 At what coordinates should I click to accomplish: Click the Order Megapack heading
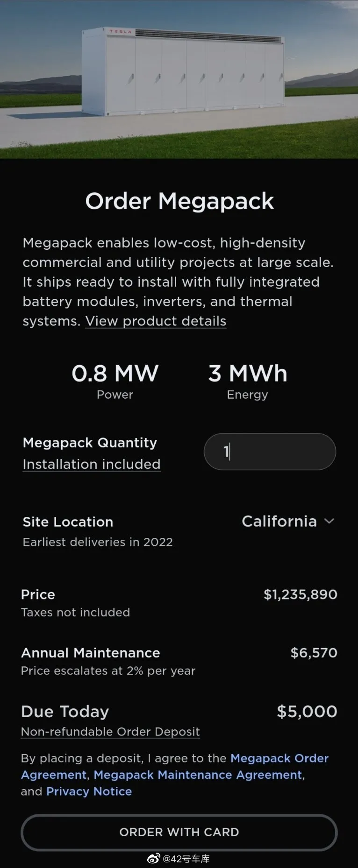[179, 201]
